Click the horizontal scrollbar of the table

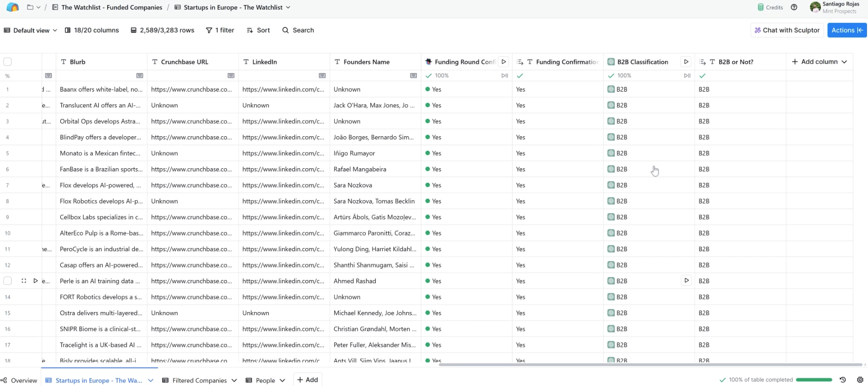point(650,365)
